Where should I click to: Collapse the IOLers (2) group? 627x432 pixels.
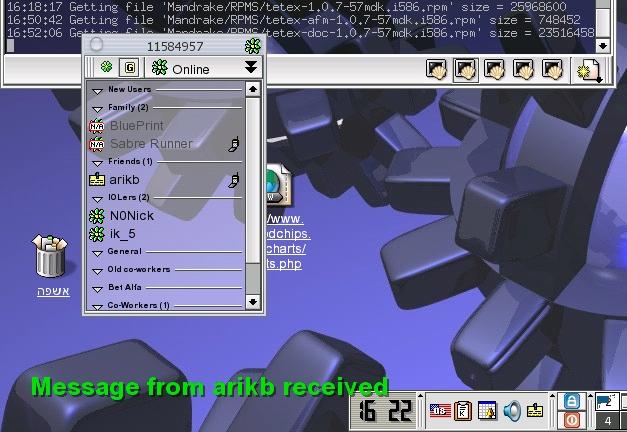97,199
